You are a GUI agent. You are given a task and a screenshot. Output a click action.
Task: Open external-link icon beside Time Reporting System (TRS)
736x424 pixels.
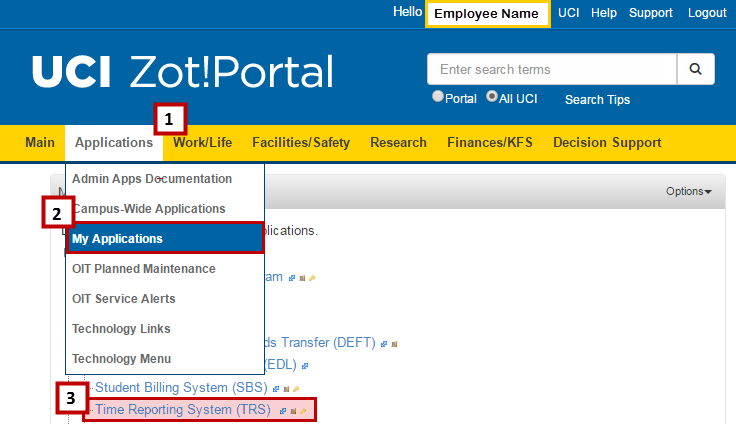(x=283, y=411)
